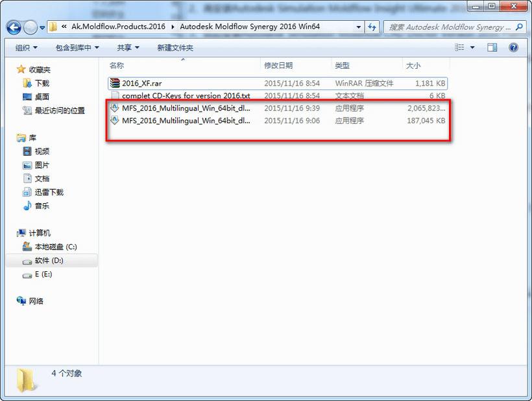Click the Back navigation arrow
The height and width of the screenshot is (401, 532).
[14, 27]
